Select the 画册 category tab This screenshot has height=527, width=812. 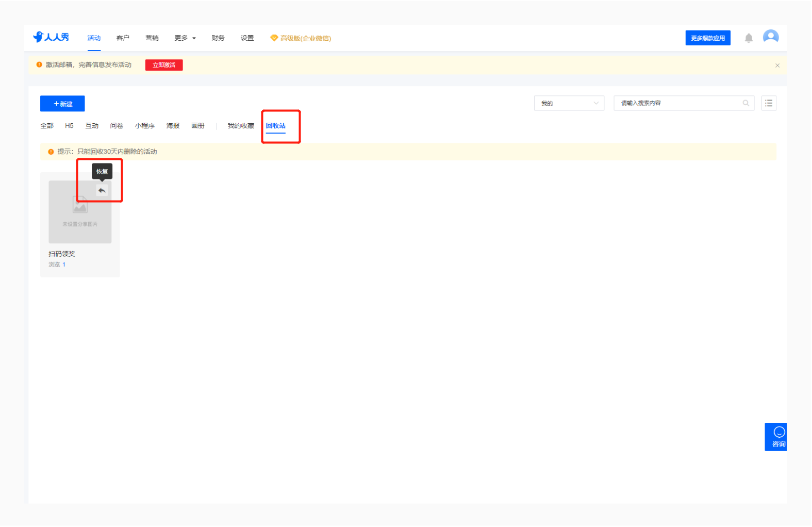click(x=198, y=126)
